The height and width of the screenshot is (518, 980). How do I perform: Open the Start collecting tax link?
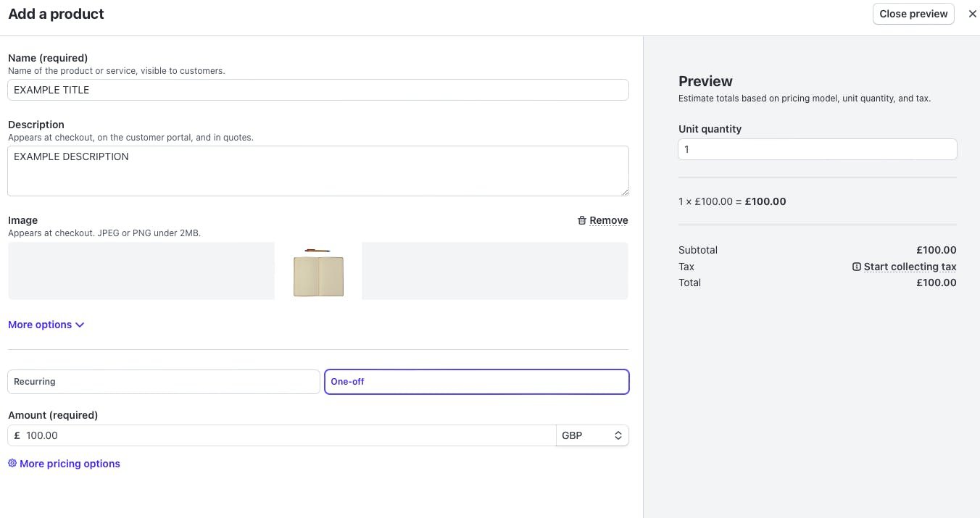click(910, 267)
